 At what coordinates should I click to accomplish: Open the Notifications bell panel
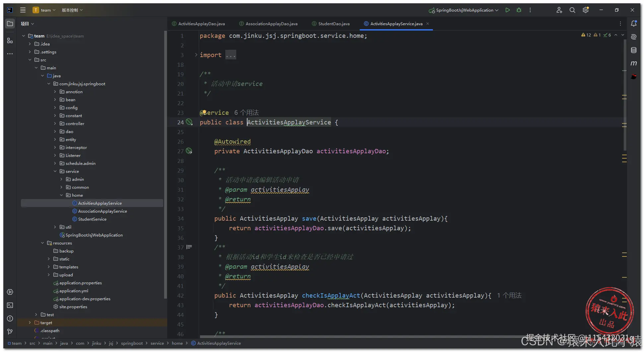634,24
